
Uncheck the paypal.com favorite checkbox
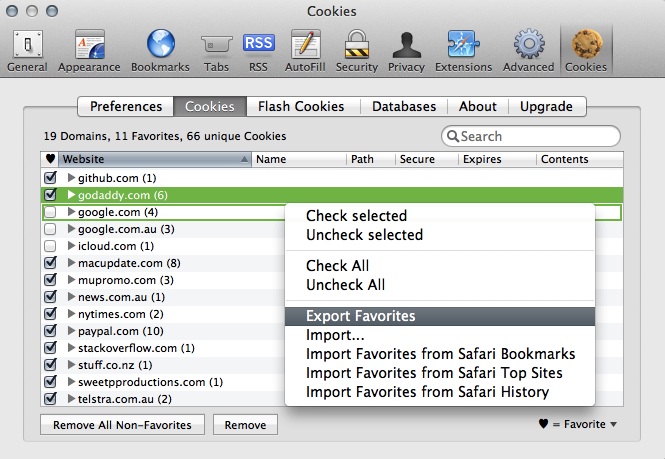point(50,331)
